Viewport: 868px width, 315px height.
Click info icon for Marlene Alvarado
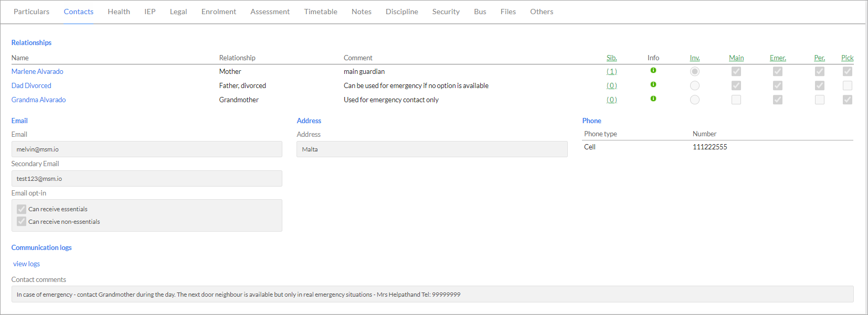point(653,70)
